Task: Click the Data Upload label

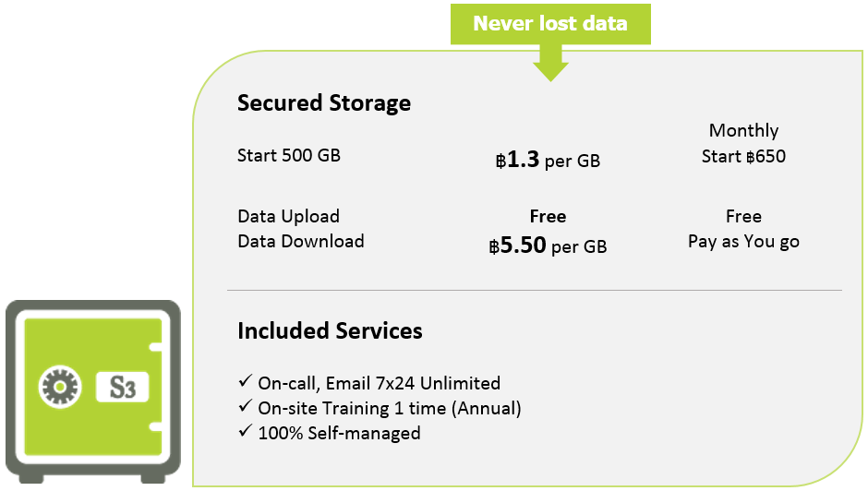Action: [288, 216]
